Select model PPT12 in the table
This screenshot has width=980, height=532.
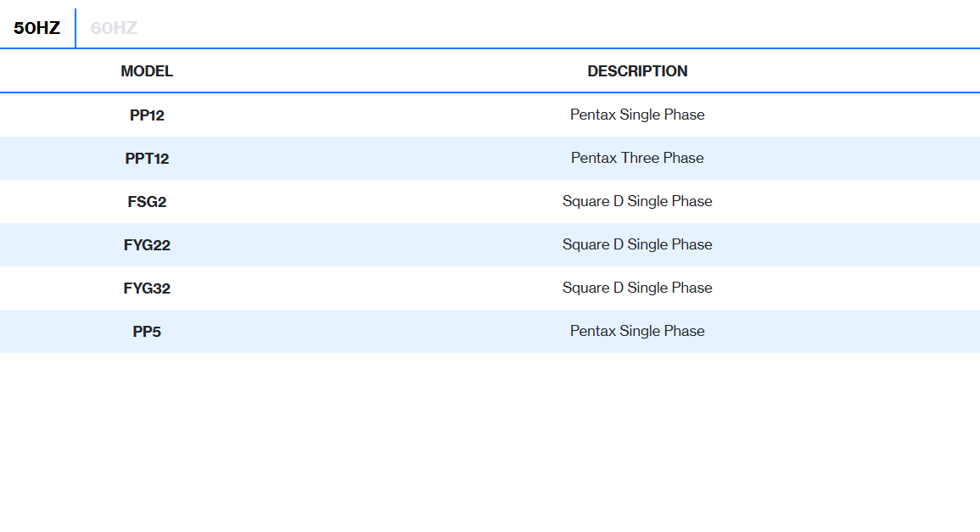[x=147, y=159]
